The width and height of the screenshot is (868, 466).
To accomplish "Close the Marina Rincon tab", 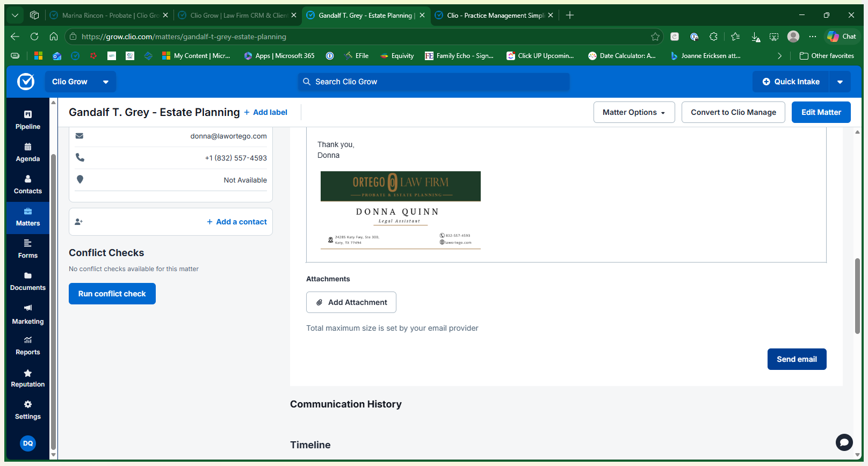I will [165, 15].
